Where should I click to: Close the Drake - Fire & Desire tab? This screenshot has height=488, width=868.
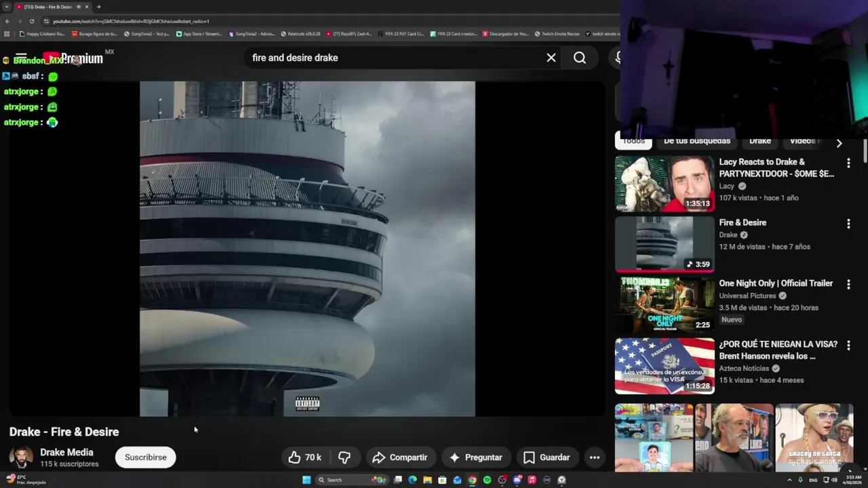point(87,7)
